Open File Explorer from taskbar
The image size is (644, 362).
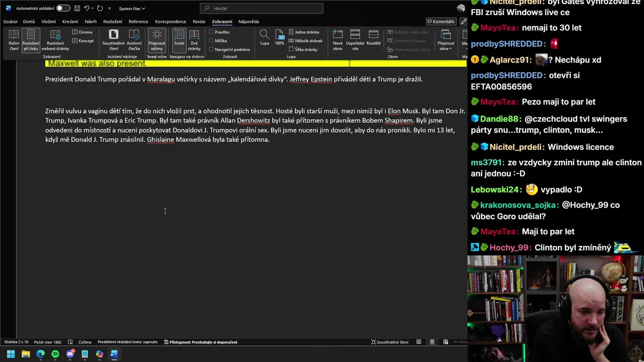[x=26, y=354]
